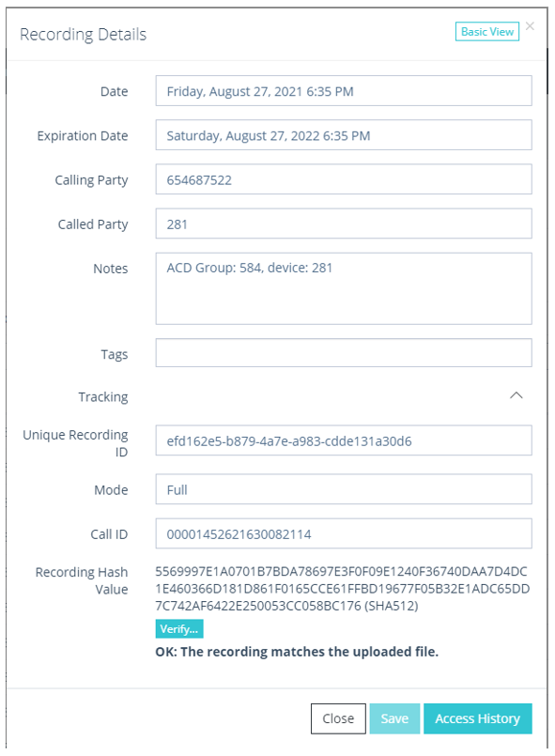Select the Date field
The width and height of the screenshot is (555, 756).
(344, 91)
